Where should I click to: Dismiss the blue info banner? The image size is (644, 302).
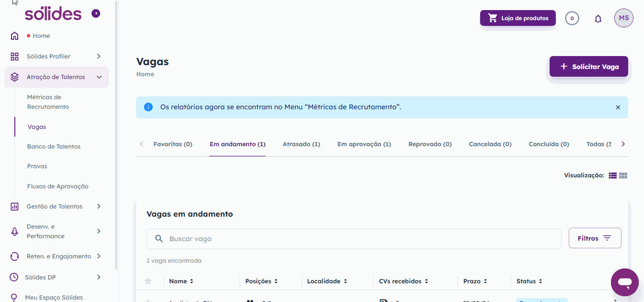coord(618,107)
